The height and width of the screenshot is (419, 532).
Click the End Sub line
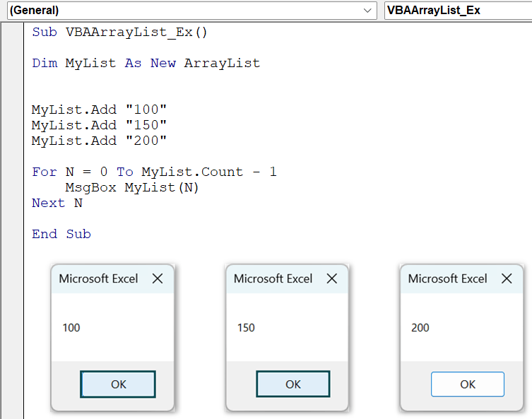click(61, 234)
